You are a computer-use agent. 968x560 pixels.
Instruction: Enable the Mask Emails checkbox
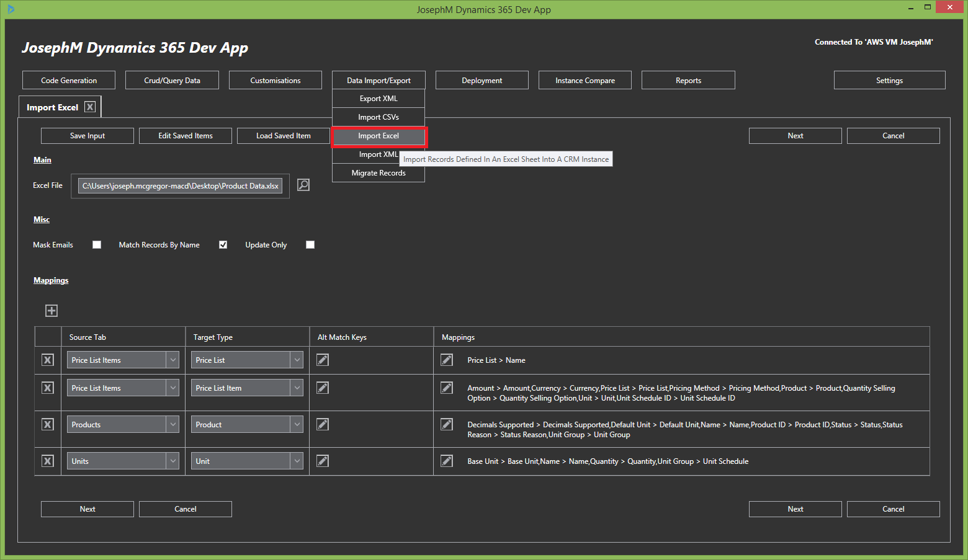[x=97, y=245]
